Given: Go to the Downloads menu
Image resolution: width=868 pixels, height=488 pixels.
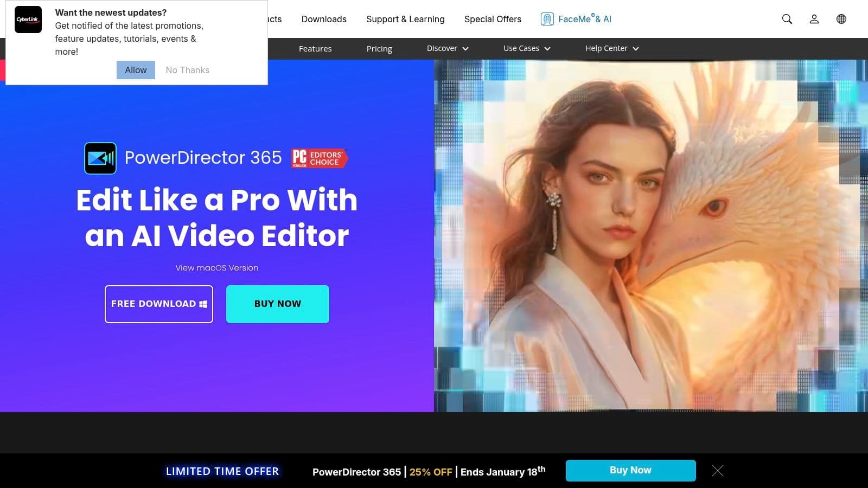Looking at the screenshot, I should click(x=324, y=19).
